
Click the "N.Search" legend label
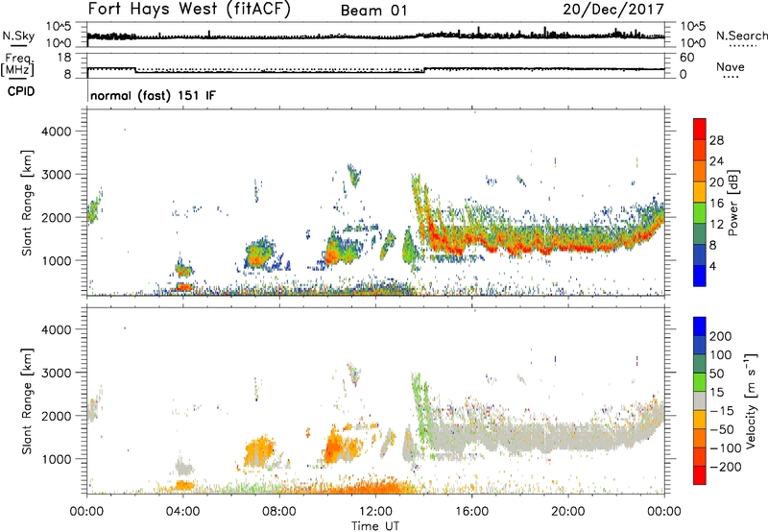point(741,36)
